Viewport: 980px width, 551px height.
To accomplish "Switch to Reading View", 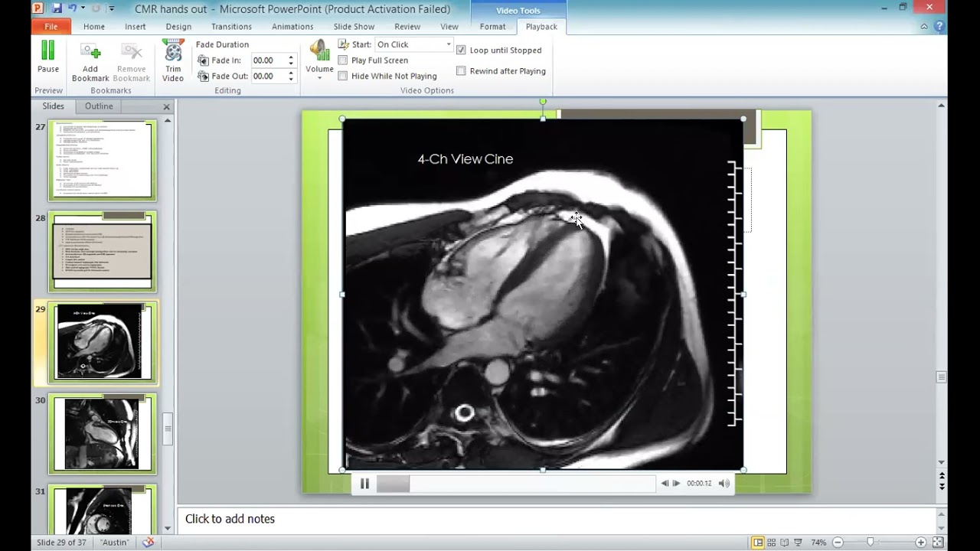I will pos(785,543).
